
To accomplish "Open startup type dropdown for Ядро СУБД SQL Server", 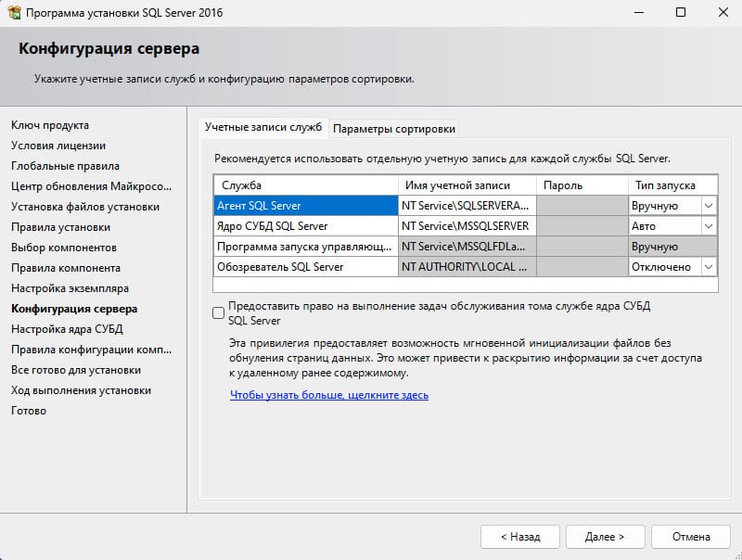I will point(708,226).
